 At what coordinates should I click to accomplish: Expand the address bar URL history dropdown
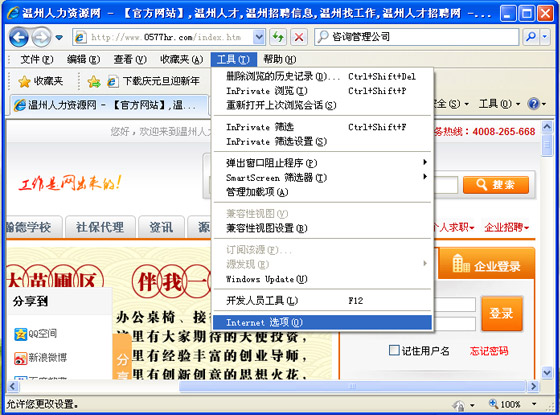(x=259, y=37)
